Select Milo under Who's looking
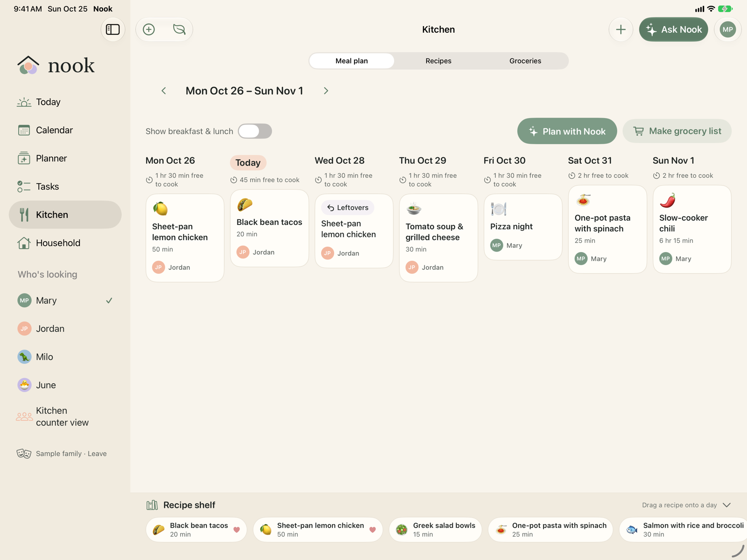Viewport: 747px width, 560px height. tap(65, 357)
